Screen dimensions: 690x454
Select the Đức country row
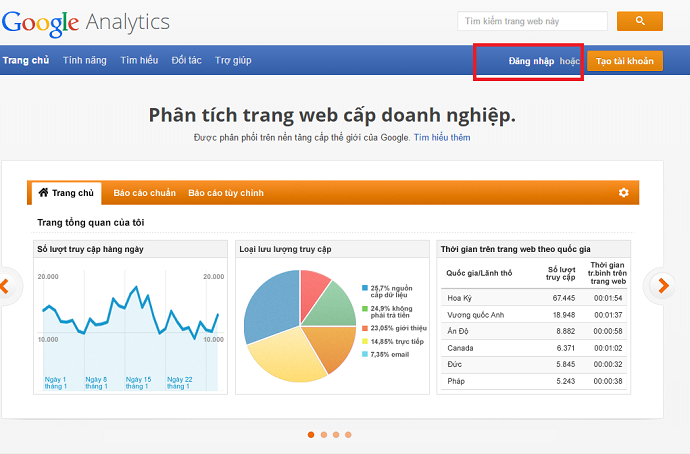(x=534, y=364)
